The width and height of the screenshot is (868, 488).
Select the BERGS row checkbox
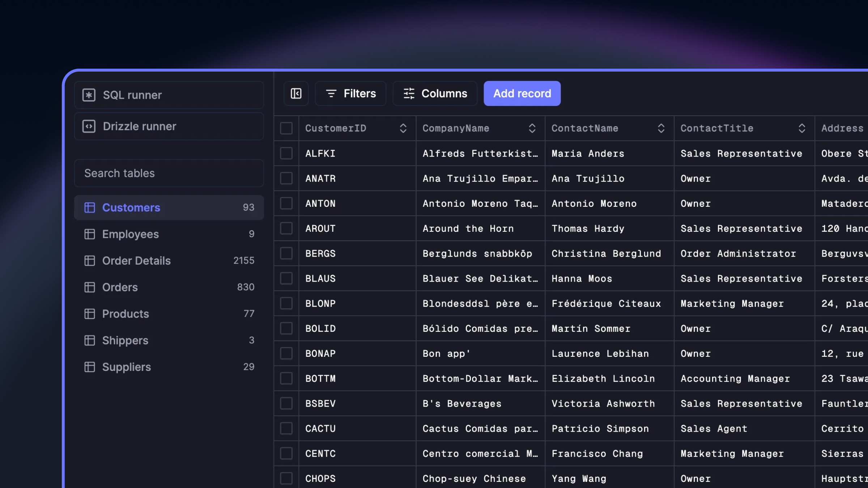286,253
